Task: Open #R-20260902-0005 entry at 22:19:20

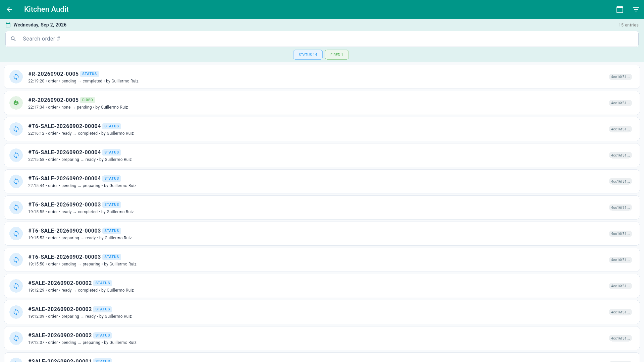Action: (x=322, y=77)
